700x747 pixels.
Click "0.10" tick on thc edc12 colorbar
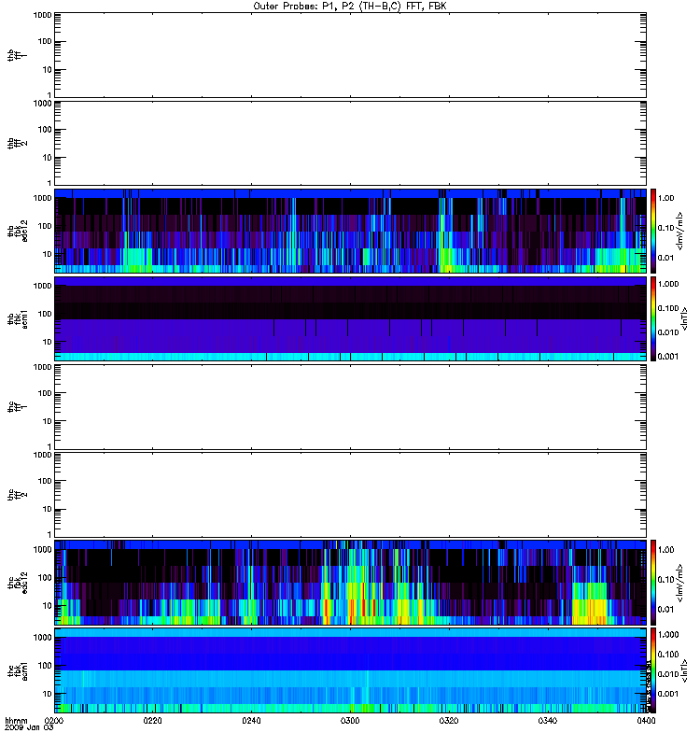click(x=665, y=579)
